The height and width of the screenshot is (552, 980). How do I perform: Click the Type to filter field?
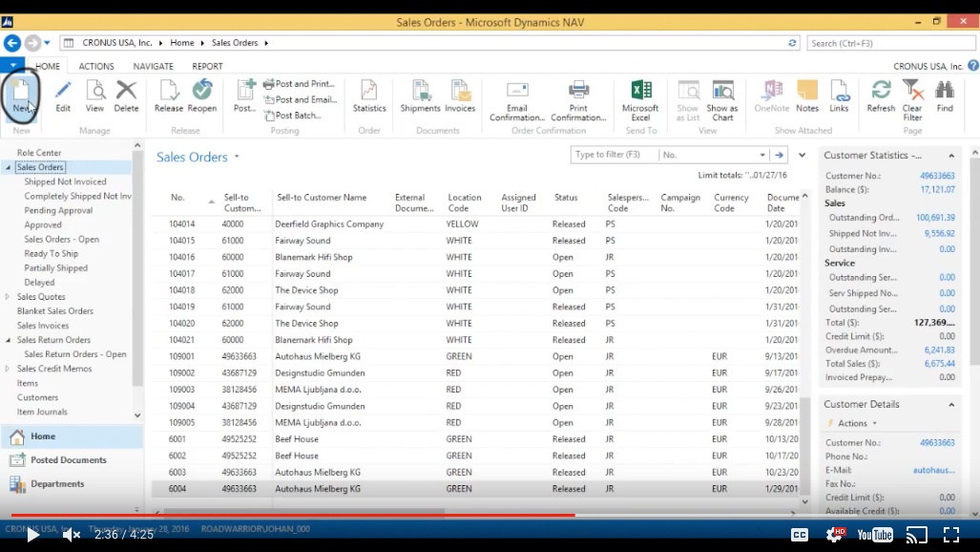pyautogui.click(x=615, y=155)
